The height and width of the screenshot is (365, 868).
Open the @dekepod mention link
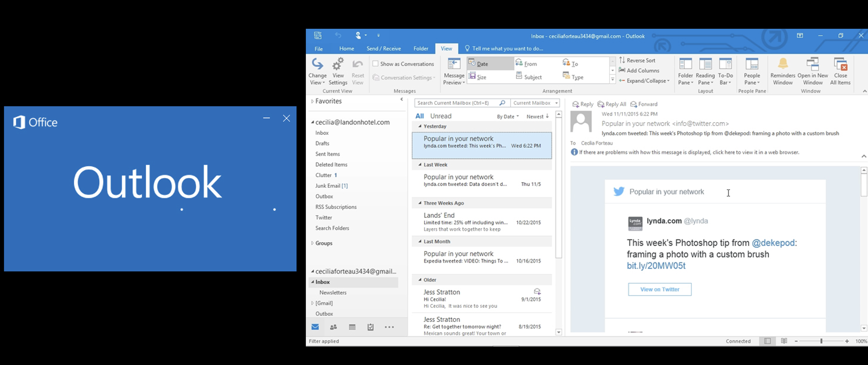773,243
